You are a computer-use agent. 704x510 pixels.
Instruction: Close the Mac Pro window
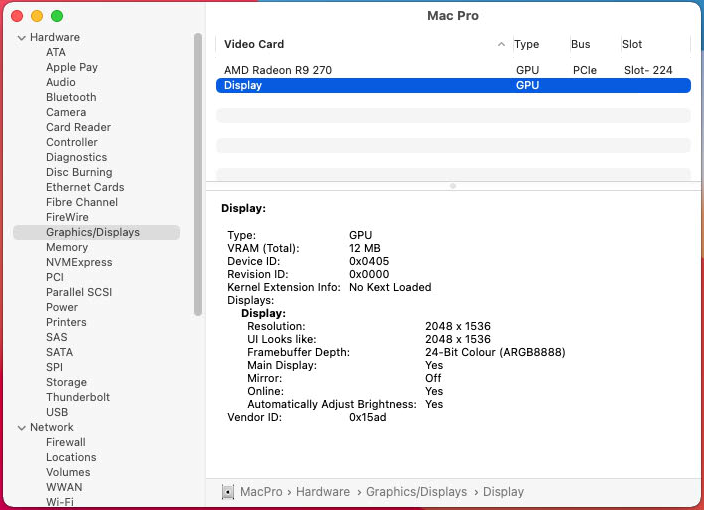coord(17,16)
